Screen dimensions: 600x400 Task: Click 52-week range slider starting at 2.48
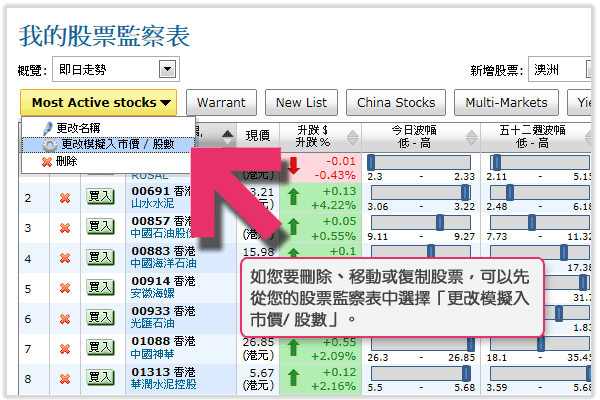540,193
